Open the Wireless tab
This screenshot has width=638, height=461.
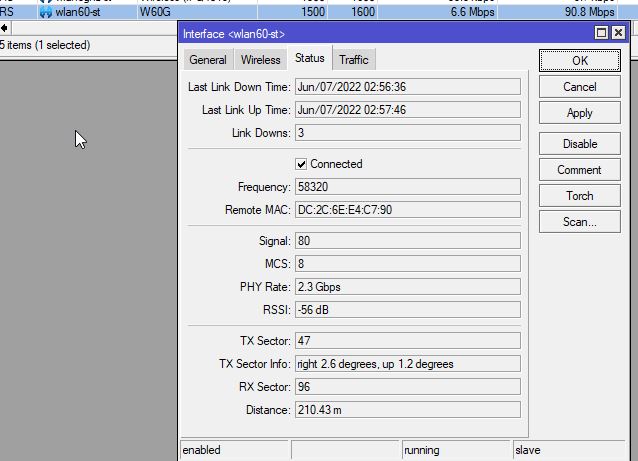[260, 60]
